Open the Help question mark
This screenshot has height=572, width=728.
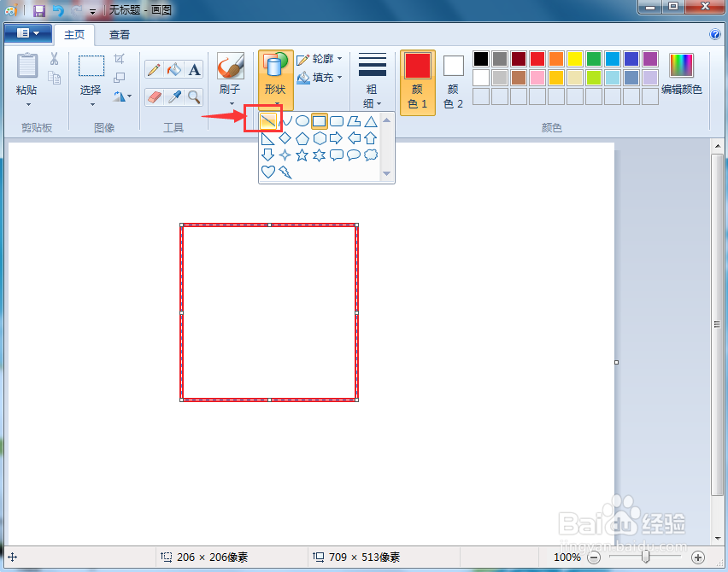pyautogui.click(x=715, y=34)
